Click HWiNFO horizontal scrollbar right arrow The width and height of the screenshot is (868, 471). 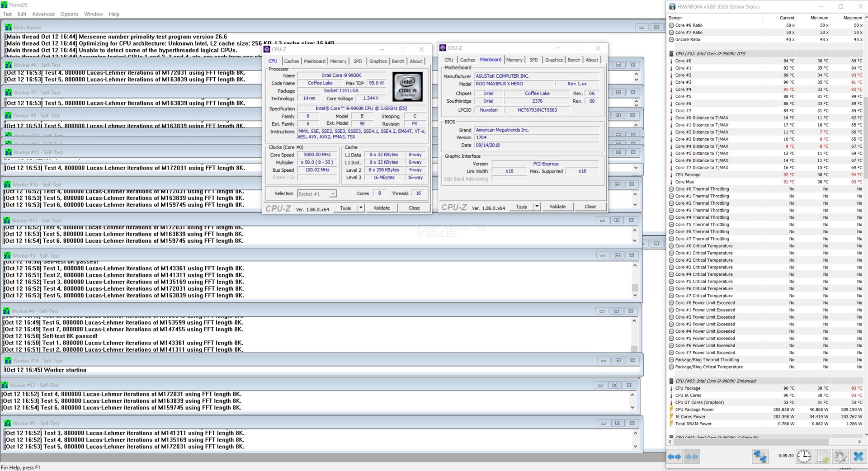pos(859,442)
